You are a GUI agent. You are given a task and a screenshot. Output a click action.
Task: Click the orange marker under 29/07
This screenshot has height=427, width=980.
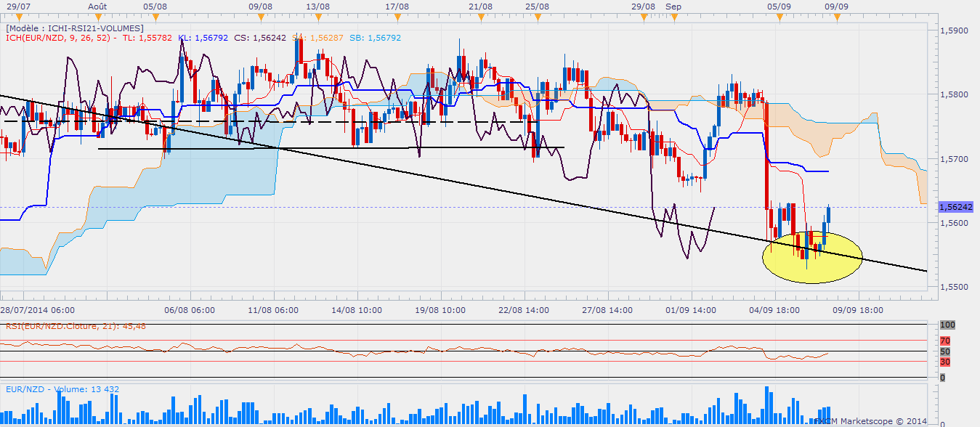20,17
